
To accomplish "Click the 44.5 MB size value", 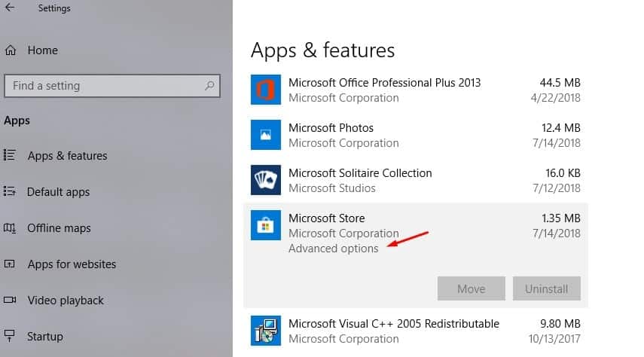I will click(x=560, y=83).
